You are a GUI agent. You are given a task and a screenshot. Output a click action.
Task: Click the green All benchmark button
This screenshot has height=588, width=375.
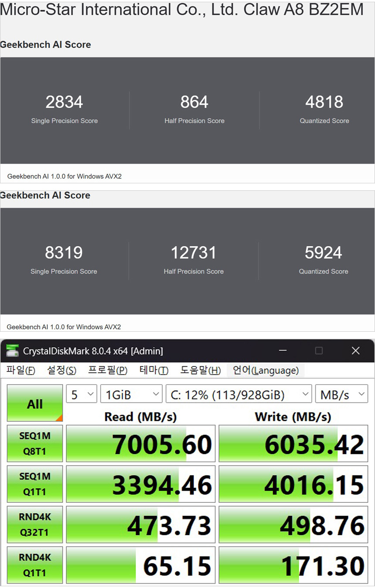[x=35, y=403]
